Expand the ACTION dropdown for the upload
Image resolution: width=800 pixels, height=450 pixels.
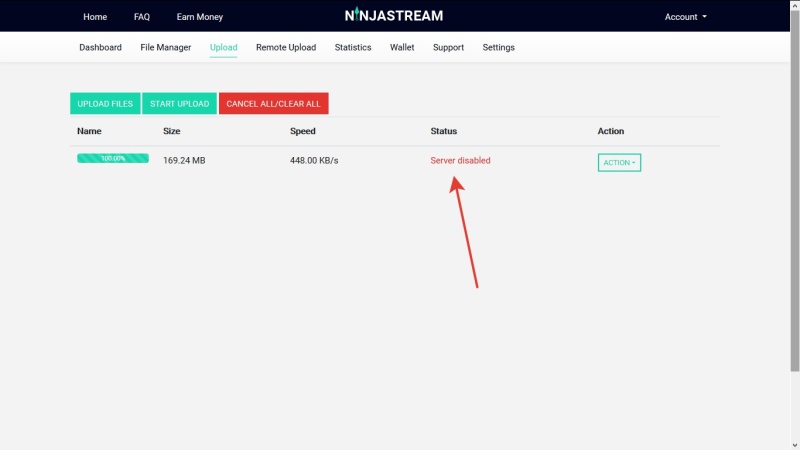click(619, 162)
